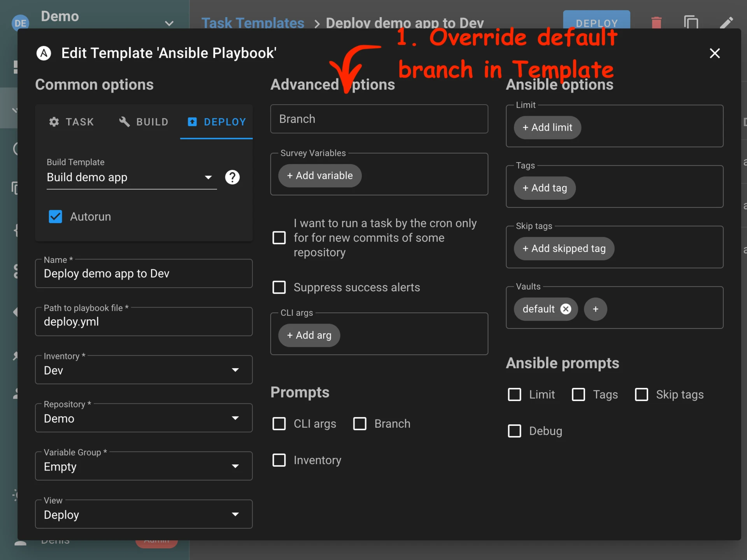Click into the Branch input field
Screen dimensions: 747x560
[379, 119]
